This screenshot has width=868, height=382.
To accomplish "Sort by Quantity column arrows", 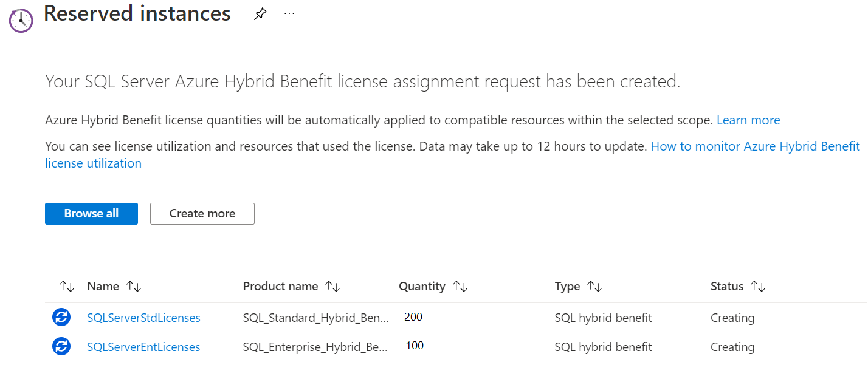I will tap(460, 287).
